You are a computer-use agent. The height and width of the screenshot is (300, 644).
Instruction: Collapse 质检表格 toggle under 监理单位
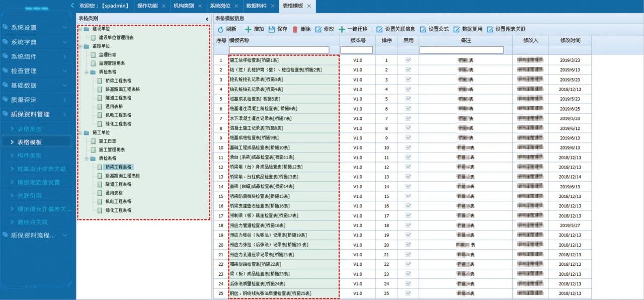(87, 72)
